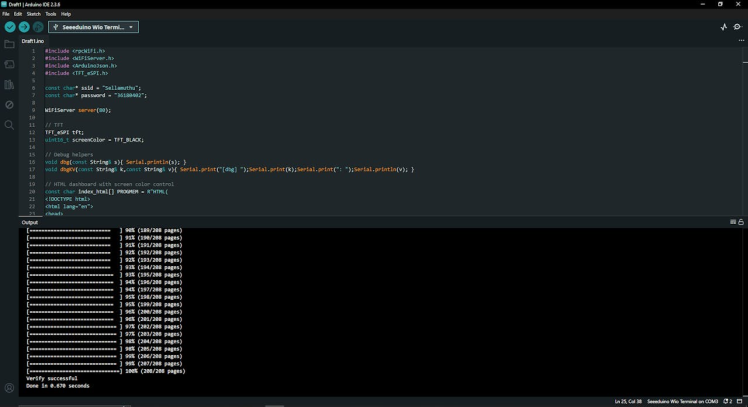Click the void dbgKV function line
The height and width of the screenshot is (407, 748).
(229, 169)
